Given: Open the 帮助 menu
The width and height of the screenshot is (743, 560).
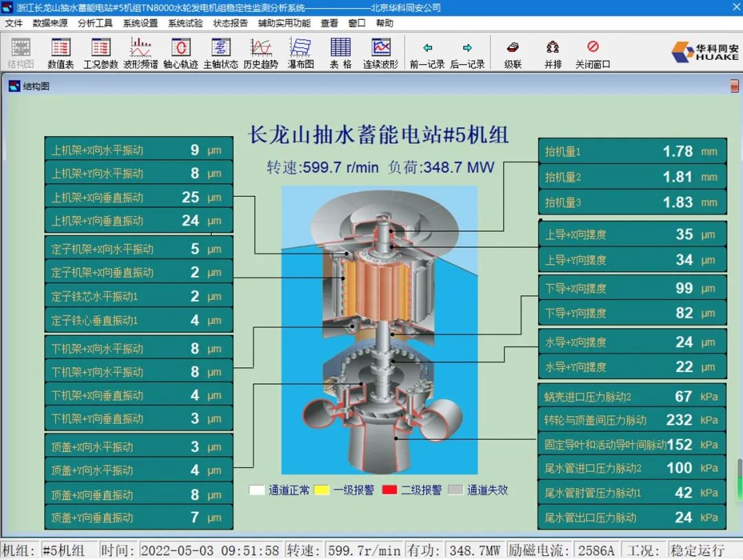Looking at the screenshot, I should (x=385, y=23).
